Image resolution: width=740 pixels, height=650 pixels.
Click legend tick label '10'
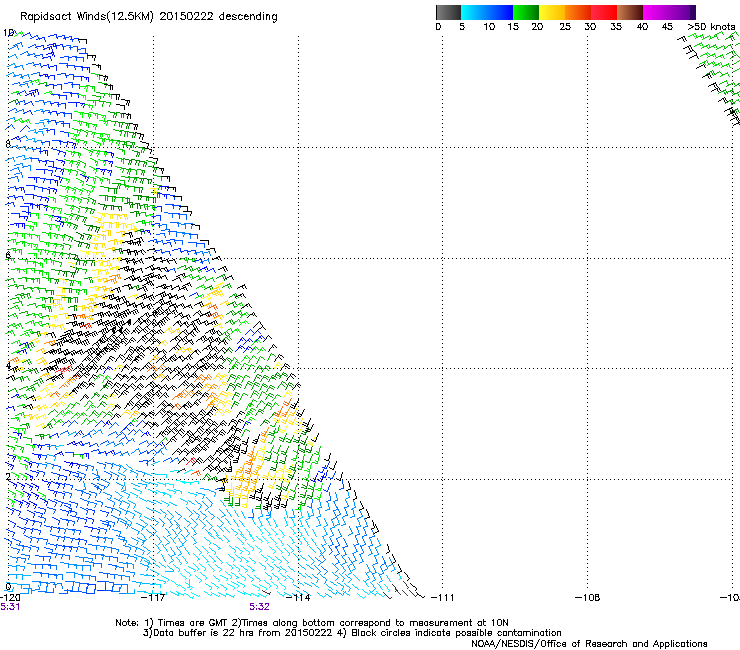pyautogui.click(x=489, y=27)
